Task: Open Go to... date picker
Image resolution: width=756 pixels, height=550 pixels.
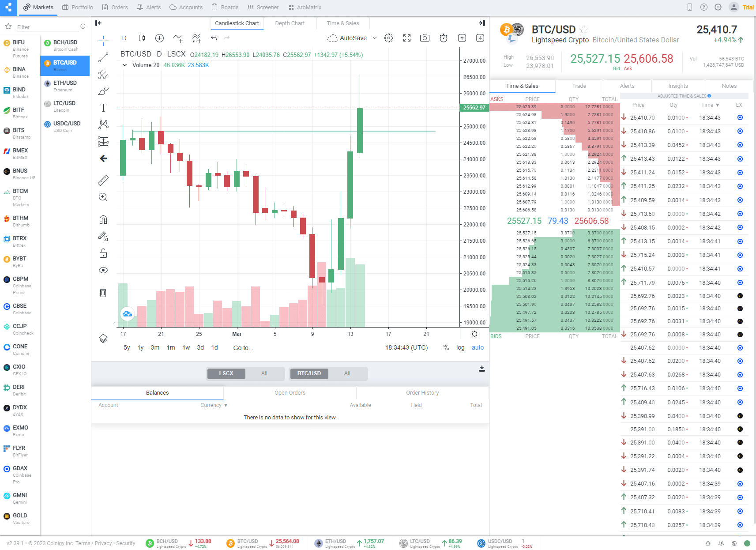Action: 243,348
